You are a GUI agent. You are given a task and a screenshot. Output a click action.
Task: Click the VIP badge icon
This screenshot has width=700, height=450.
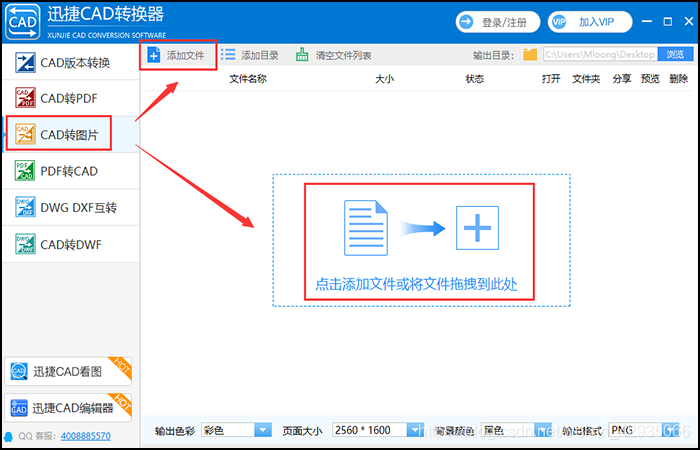pos(559,22)
